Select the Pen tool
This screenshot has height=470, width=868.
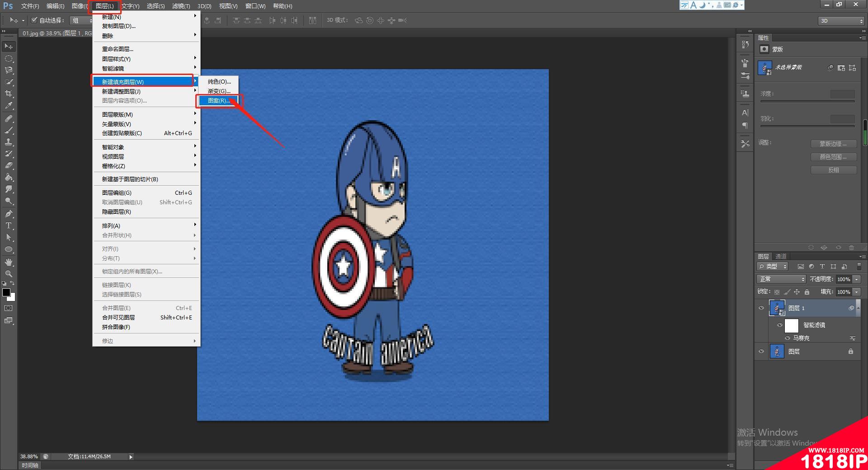point(9,214)
